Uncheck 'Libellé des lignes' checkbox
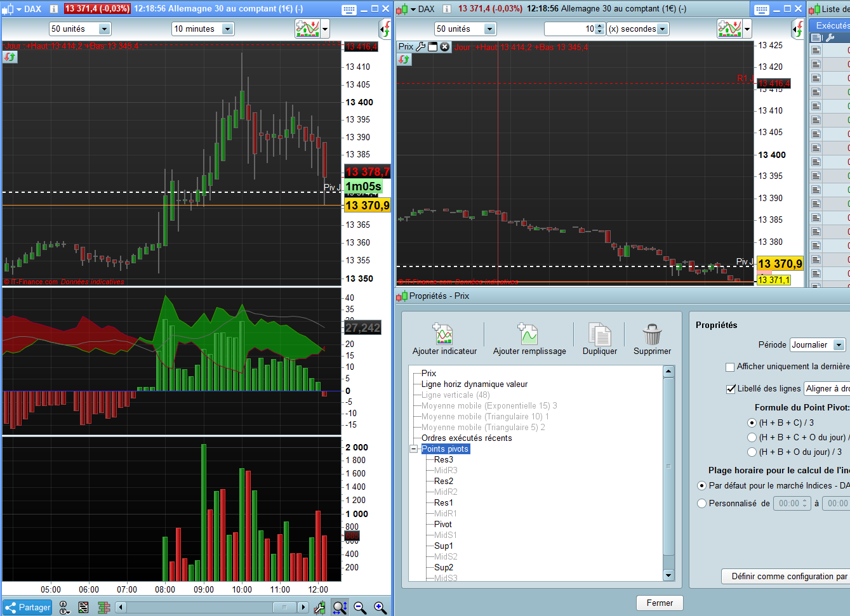Viewport: 850px width, 616px height. pyautogui.click(x=731, y=389)
